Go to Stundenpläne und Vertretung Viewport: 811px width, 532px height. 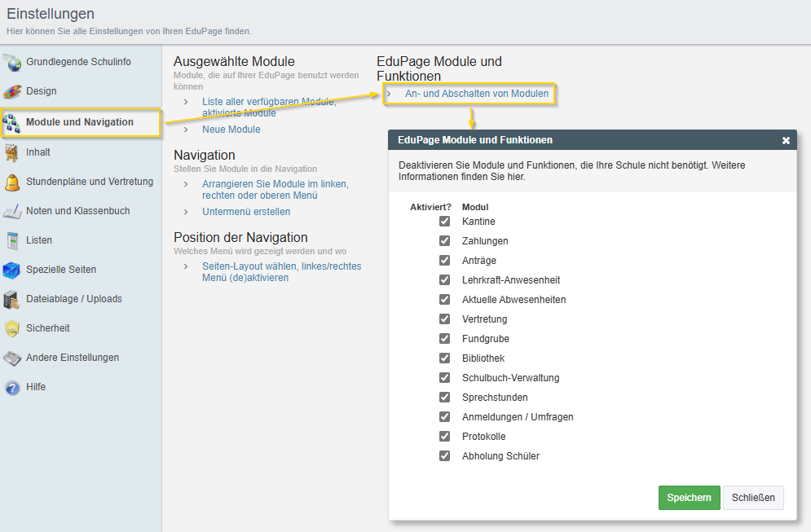[90, 182]
